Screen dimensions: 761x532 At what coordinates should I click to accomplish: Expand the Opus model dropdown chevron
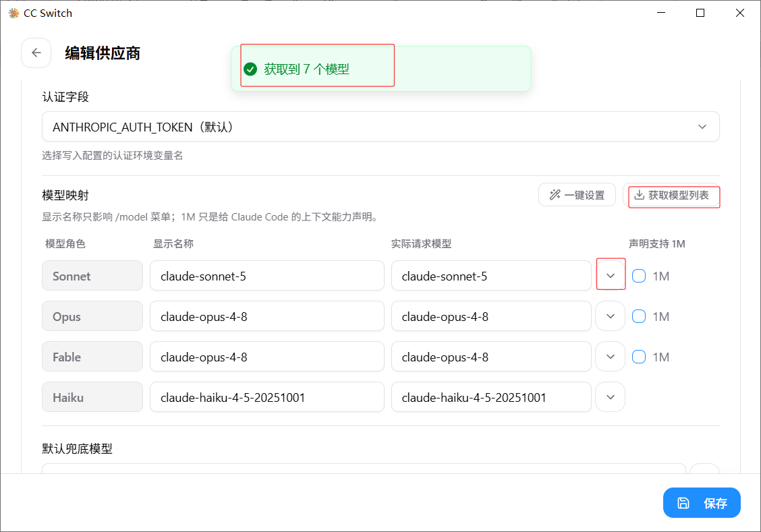coord(611,316)
